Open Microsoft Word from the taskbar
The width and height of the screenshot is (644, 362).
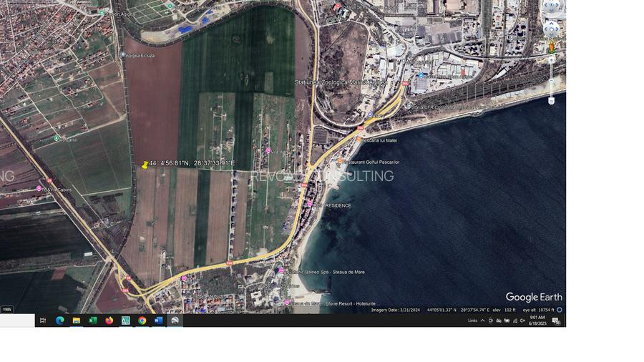click(x=158, y=321)
